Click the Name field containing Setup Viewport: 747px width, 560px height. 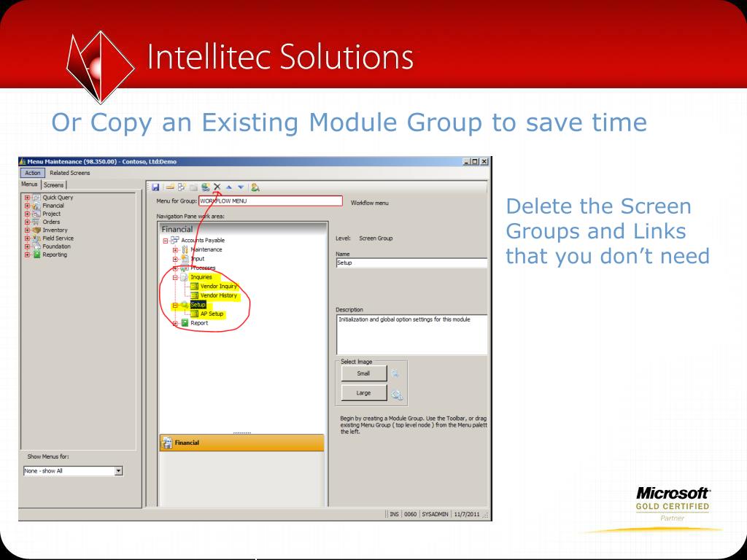click(411, 262)
